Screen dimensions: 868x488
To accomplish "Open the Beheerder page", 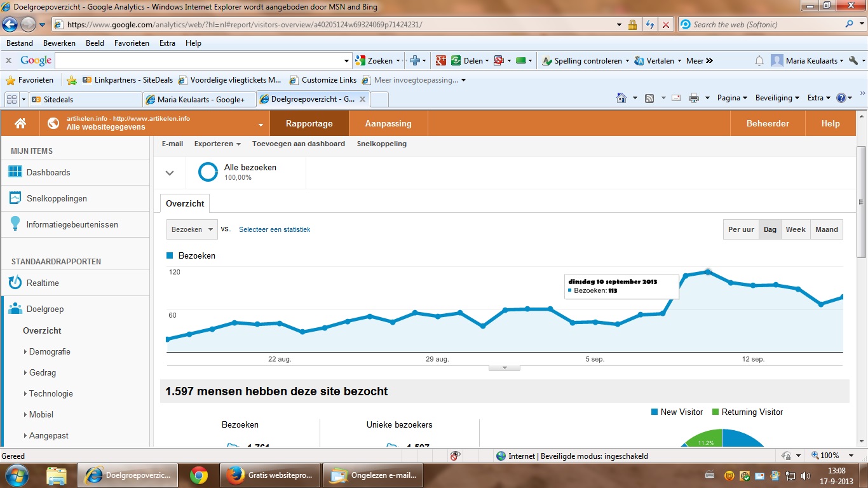I will (768, 123).
